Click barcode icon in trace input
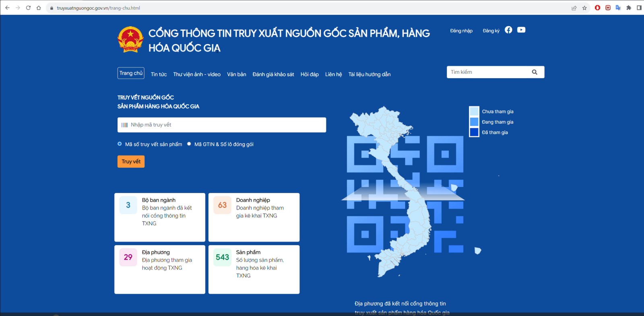644x316 pixels. [124, 125]
